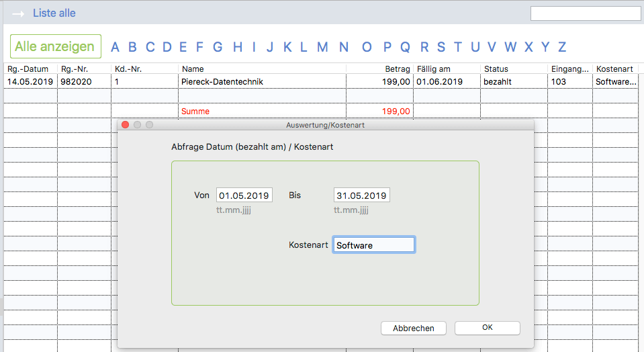
Task: Click the Kostenart column header
Action: [x=614, y=69]
